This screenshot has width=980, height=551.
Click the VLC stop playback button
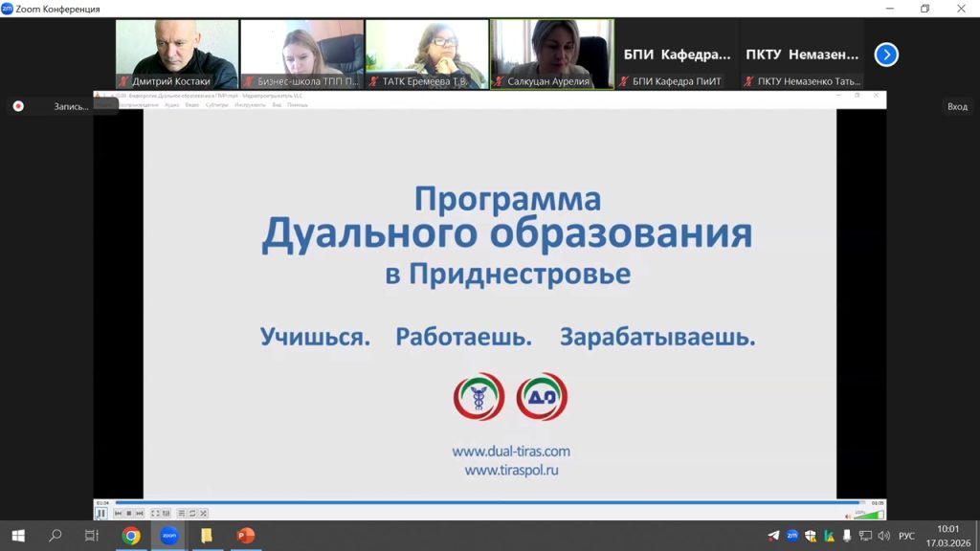pyautogui.click(x=129, y=514)
